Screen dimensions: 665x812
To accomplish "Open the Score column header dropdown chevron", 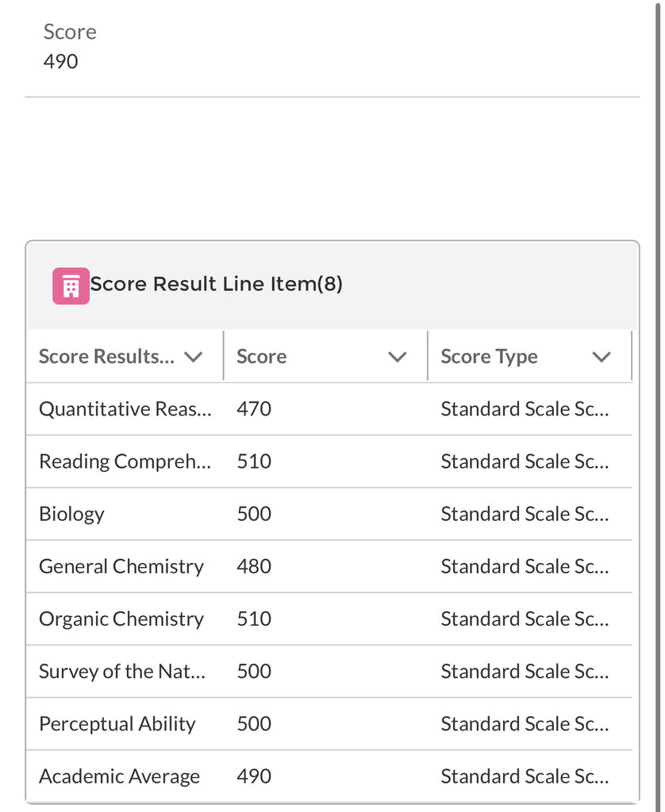I will [x=398, y=357].
